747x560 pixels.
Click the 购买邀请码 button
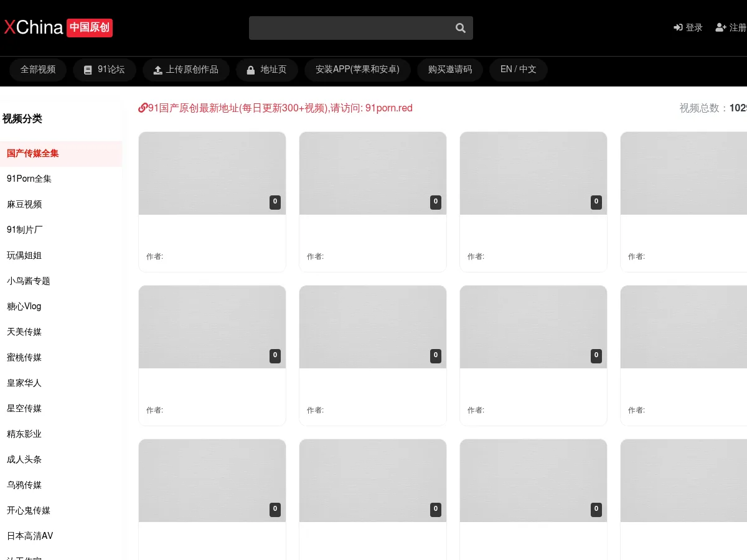click(x=450, y=70)
